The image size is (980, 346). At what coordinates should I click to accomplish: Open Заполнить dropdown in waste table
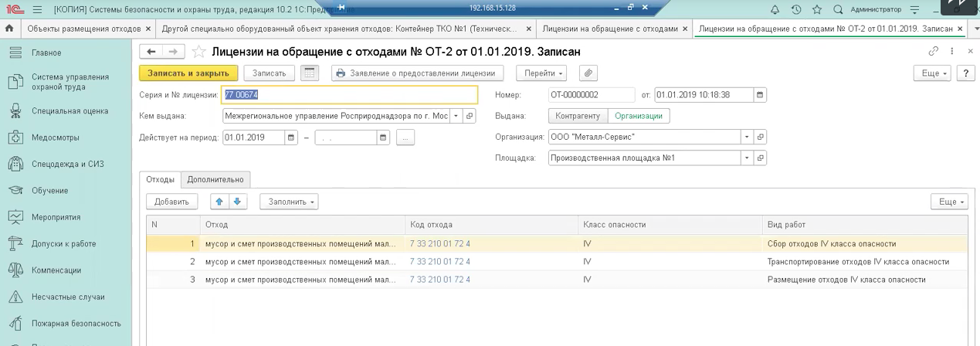(x=289, y=202)
